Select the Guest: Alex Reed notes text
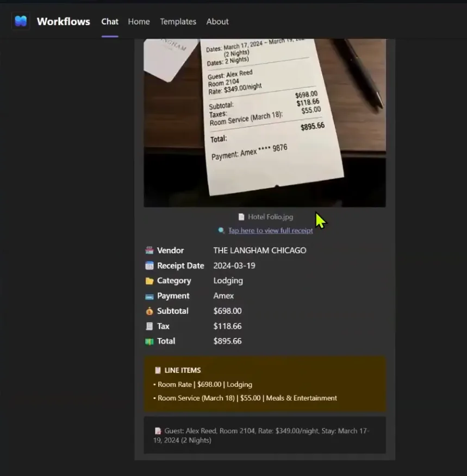This screenshot has width=467, height=476. pyautogui.click(x=261, y=436)
